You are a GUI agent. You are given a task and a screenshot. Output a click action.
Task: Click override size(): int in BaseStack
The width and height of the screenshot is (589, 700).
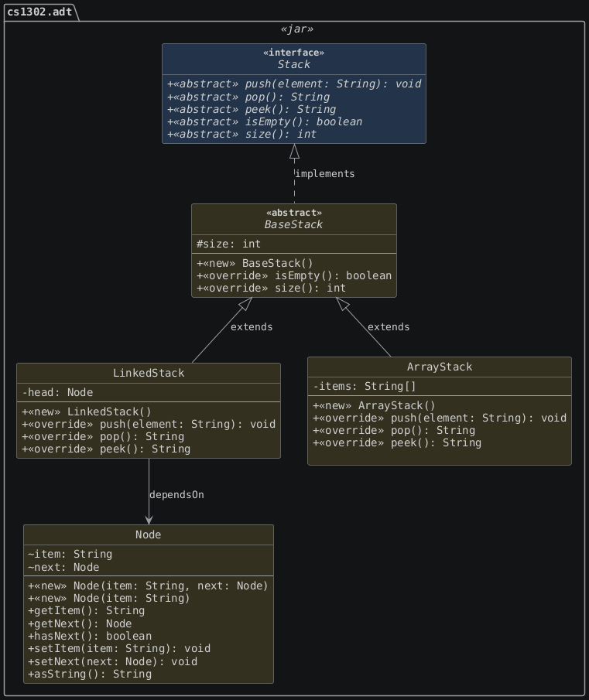pyautogui.click(x=271, y=288)
